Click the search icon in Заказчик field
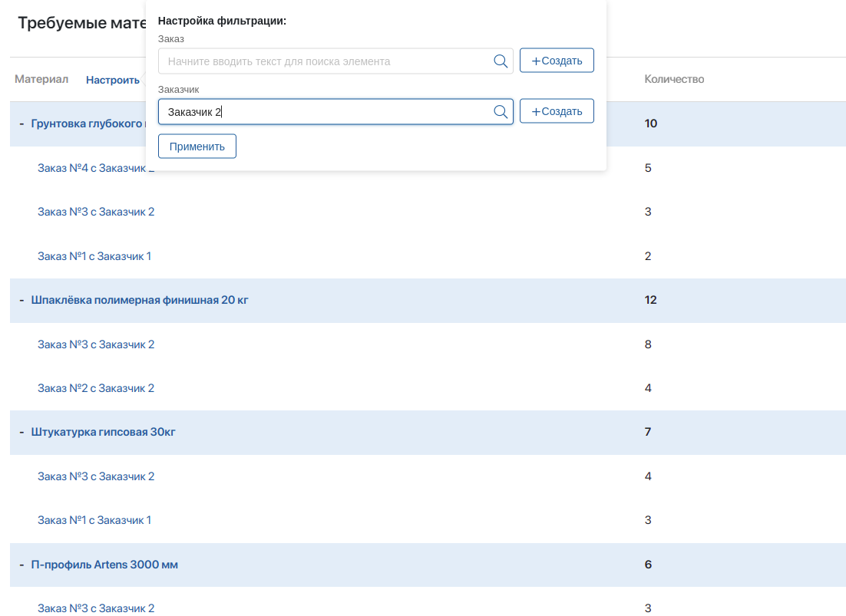This screenshot has width=846, height=616. [x=501, y=112]
